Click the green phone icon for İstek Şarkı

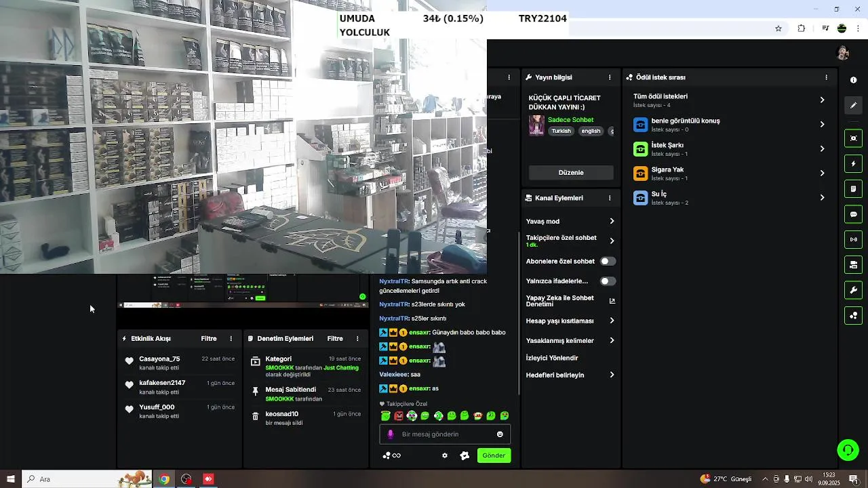[640, 149]
